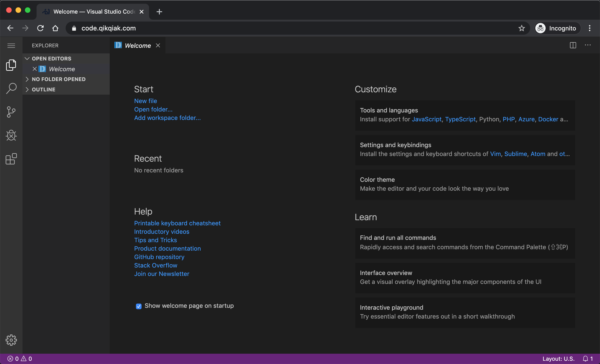The height and width of the screenshot is (364, 600).
Task: Reload the page
Action: (40, 28)
